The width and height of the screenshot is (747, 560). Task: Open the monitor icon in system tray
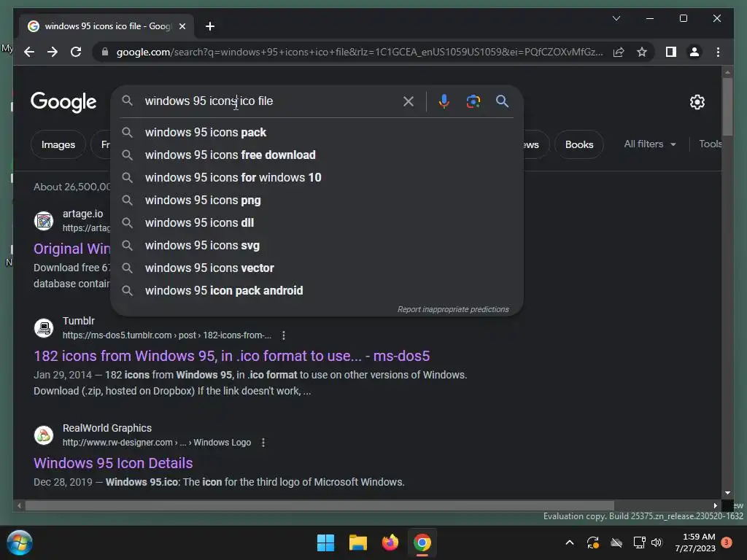coord(639,542)
